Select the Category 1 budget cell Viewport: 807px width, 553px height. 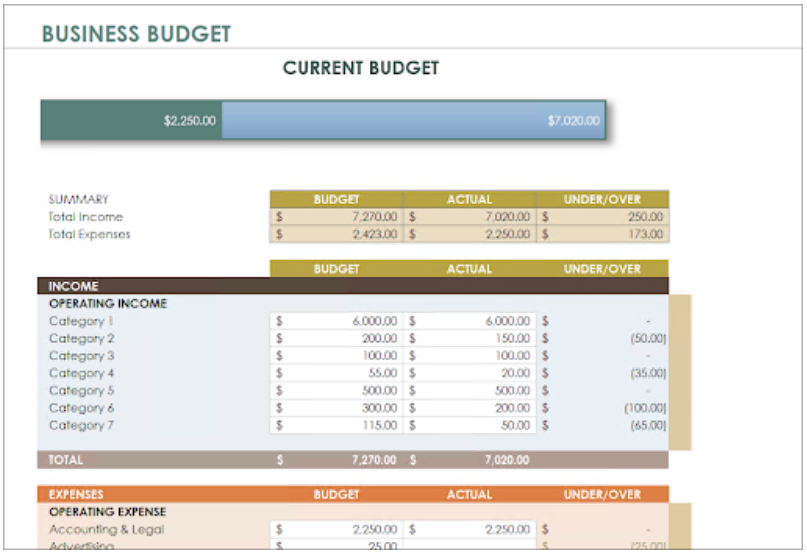pyautogui.click(x=336, y=321)
